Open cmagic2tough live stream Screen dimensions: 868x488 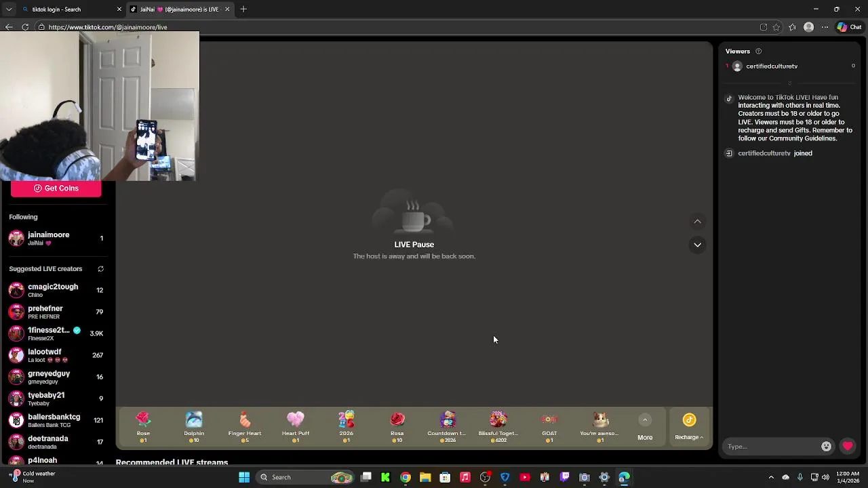(56, 290)
